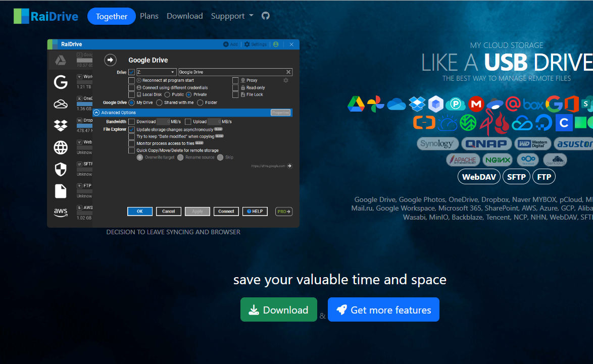Clear the drive name with X button

288,72
